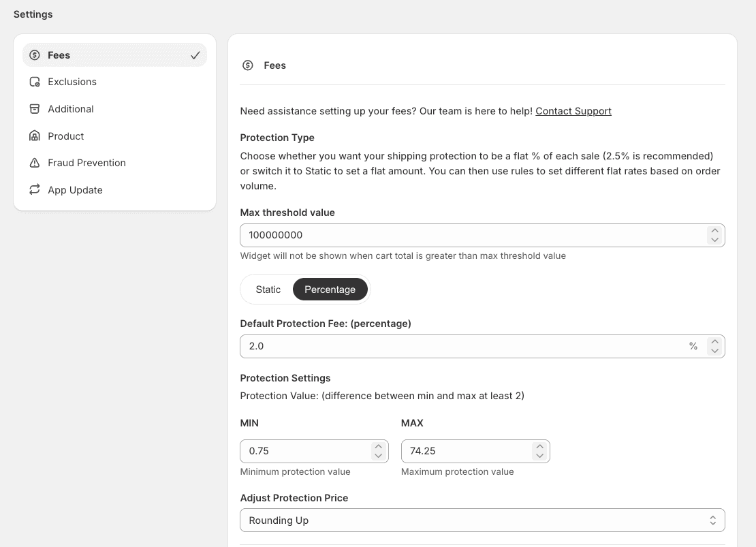Viewport: 756px width, 547px height.
Task: Follow the Contact Support link
Action: click(x=573, y=111)
